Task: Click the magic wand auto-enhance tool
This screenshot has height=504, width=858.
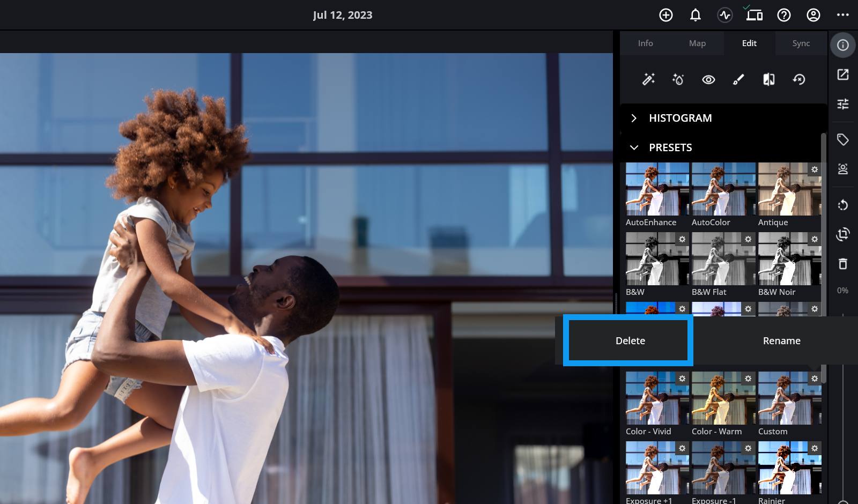Action: (648, 79)
